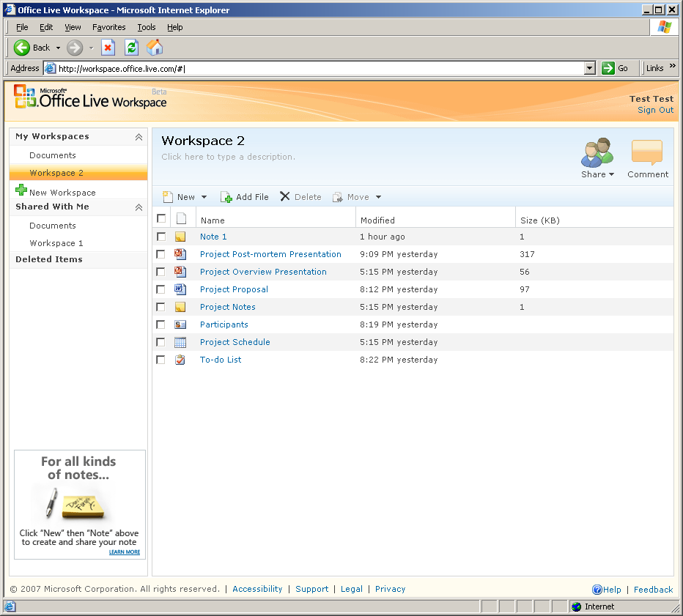Go to Home using house icon
Screen dimensions: 683x616
155,48
